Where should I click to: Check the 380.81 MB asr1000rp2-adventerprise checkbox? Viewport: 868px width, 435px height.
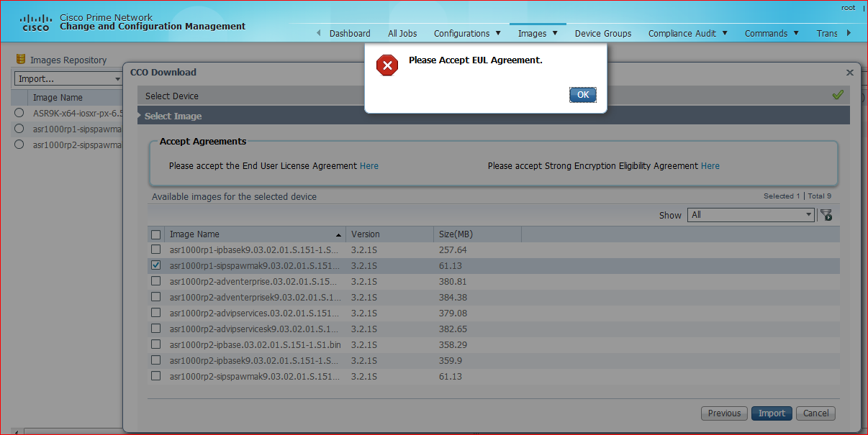pyautogui.click(x=156, y=281)
